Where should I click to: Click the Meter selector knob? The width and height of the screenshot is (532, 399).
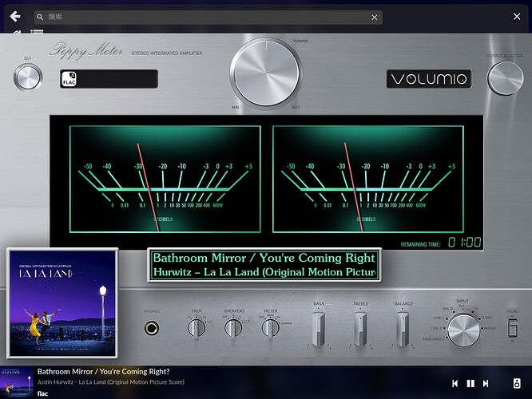point(271,328)
